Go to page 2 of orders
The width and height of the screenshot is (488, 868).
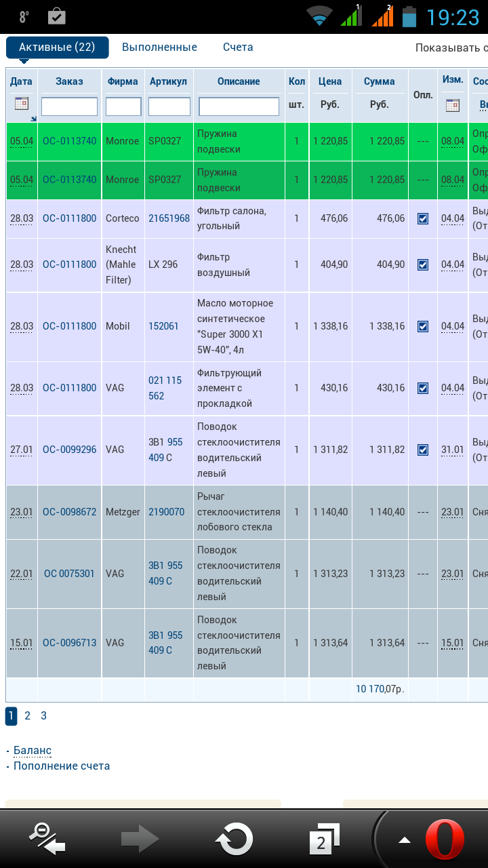pos(27,715)
